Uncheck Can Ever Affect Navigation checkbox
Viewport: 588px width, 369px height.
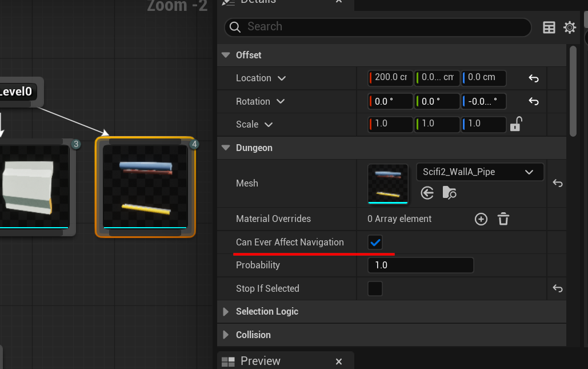[x=375, y=243]
